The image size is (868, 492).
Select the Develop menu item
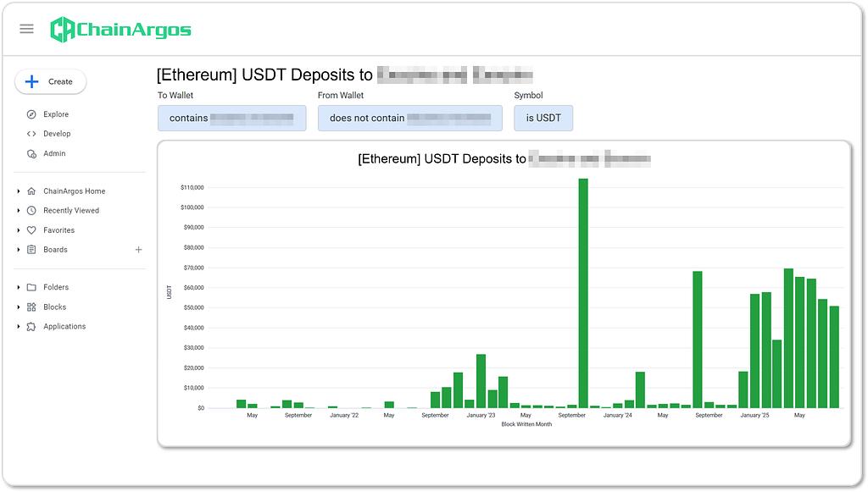click(x=57, y=134)
